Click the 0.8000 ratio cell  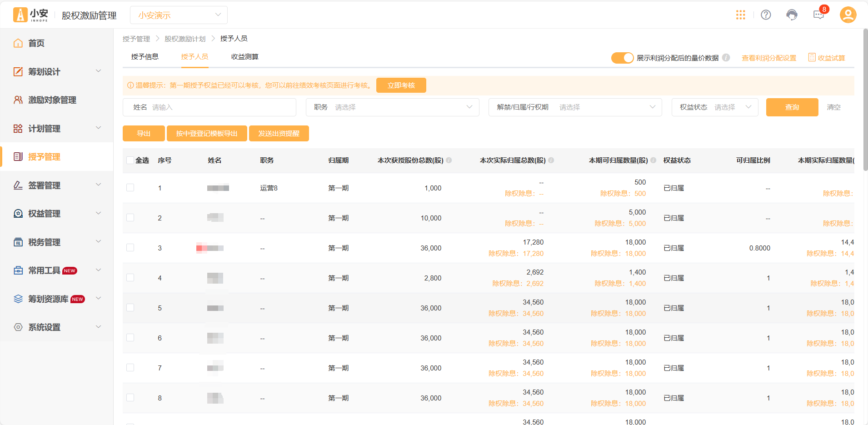760,248
